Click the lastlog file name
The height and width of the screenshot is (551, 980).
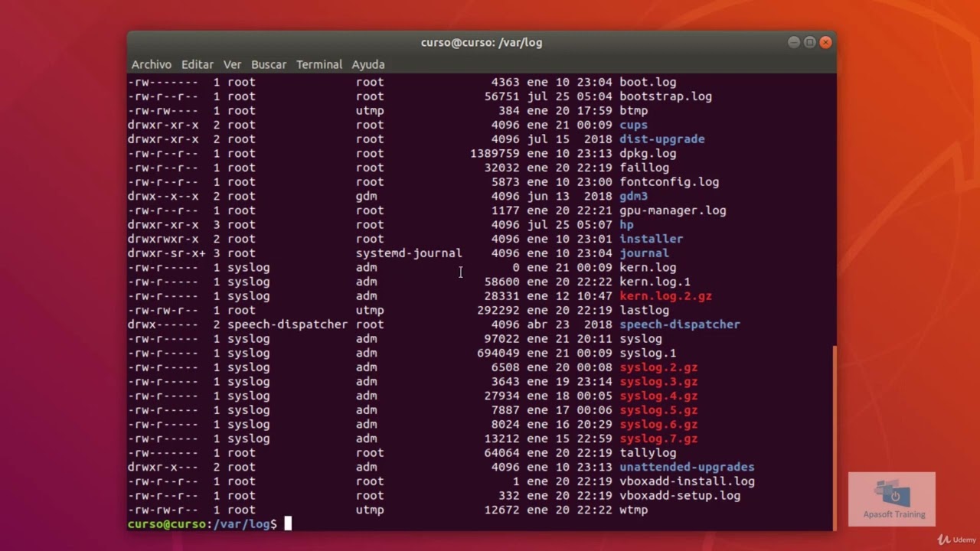[x=644, y=310]
